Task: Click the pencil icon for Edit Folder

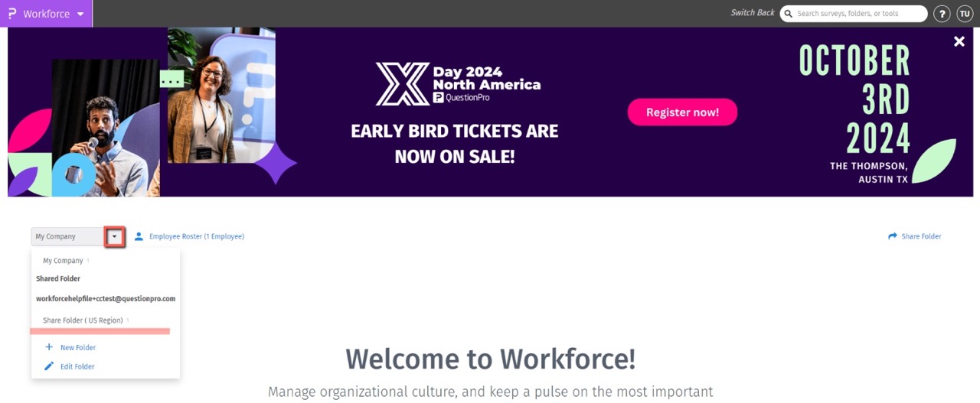Action: coord(49,366)
